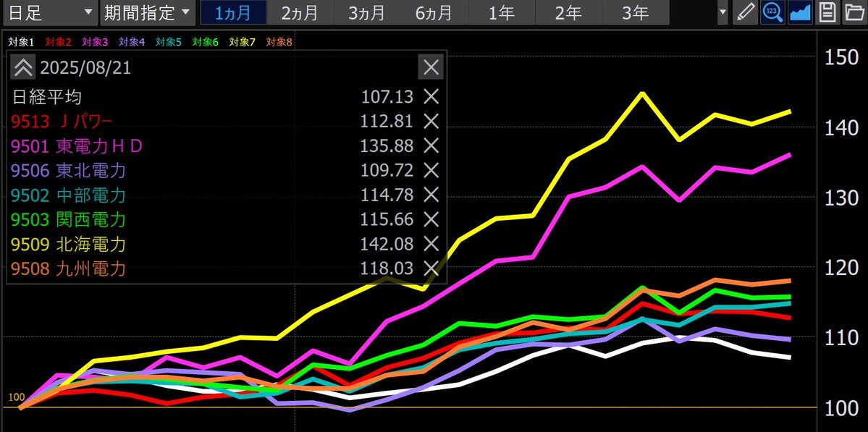The height and width of the screenshot is (432, 868).
Task: Toggle the area chart display icon
Action: [800, 13]
